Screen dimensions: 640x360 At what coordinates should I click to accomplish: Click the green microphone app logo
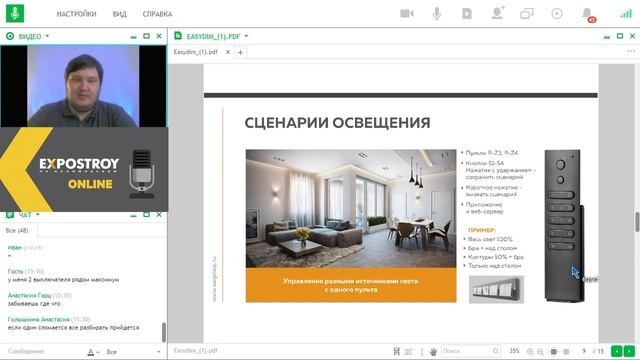point(15,13)
